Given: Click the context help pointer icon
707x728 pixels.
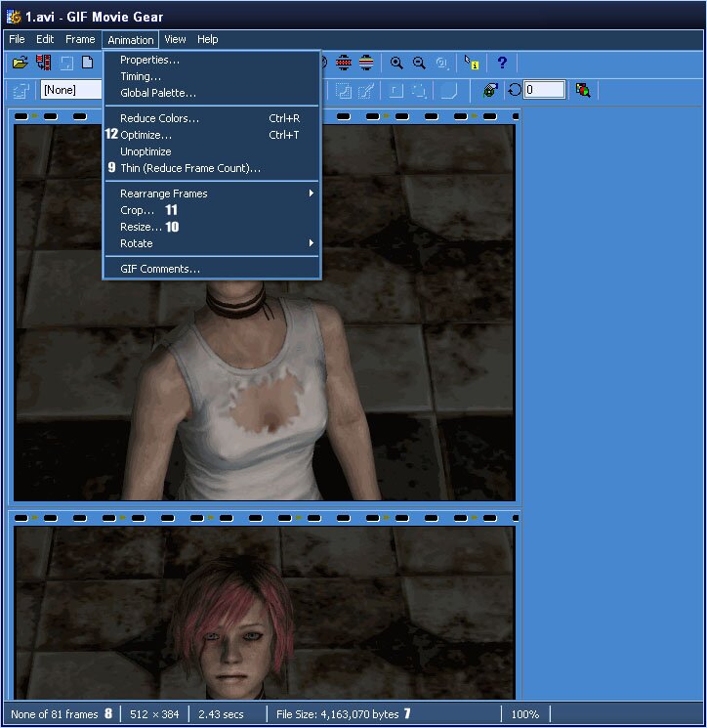Looking at the screenshot, I should tap(473, 64).
